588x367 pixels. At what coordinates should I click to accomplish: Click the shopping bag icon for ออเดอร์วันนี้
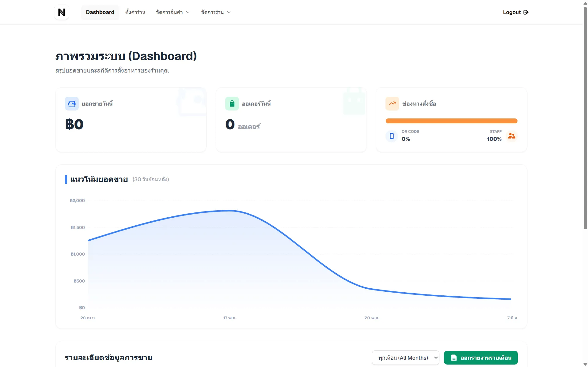coord(232,104)
